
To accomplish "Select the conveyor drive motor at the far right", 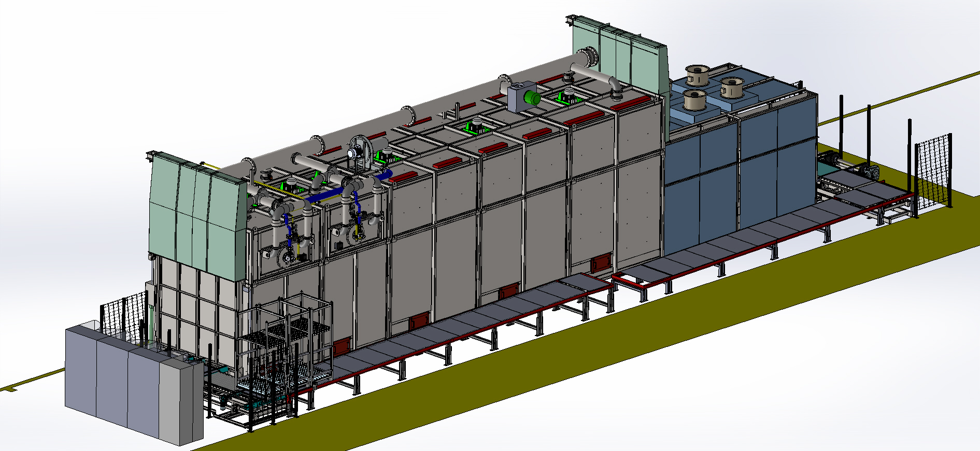I will (870, 171).
